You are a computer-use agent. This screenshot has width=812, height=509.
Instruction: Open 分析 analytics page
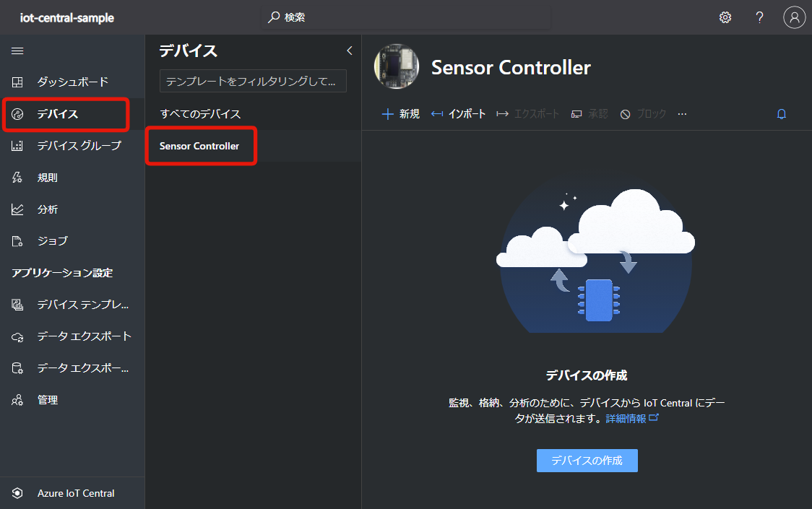pos(72,209)
